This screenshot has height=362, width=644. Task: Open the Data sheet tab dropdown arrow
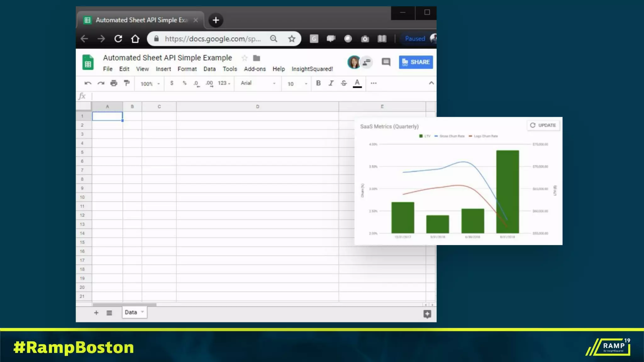[142, 312]
